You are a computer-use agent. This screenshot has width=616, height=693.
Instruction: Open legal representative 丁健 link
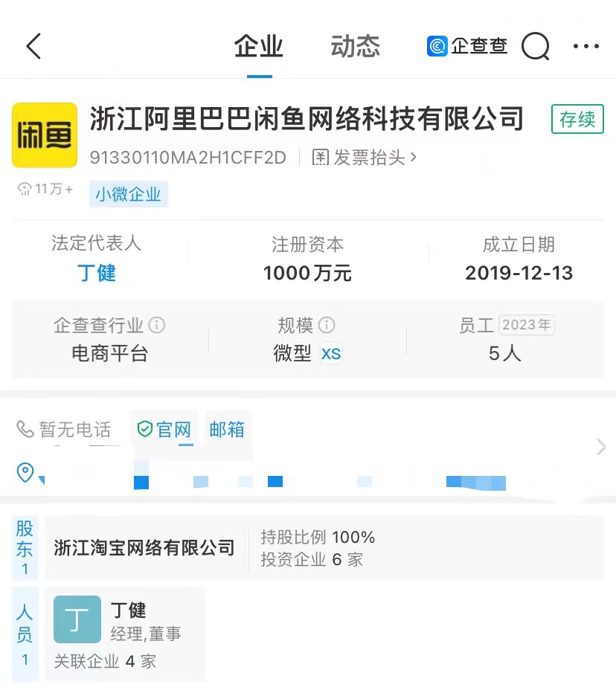(97, 273)
